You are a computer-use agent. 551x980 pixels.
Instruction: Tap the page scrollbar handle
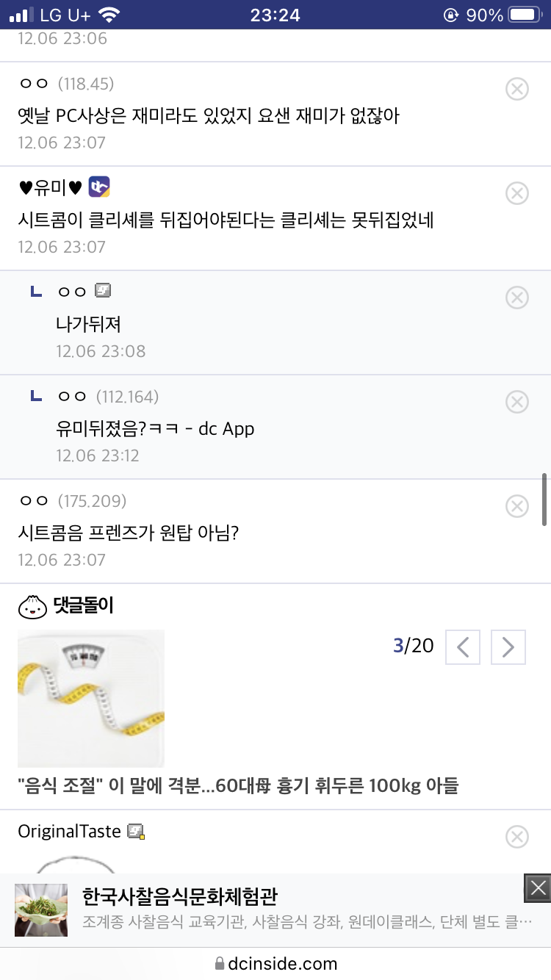pyautogui.click(x=544, y=500)
